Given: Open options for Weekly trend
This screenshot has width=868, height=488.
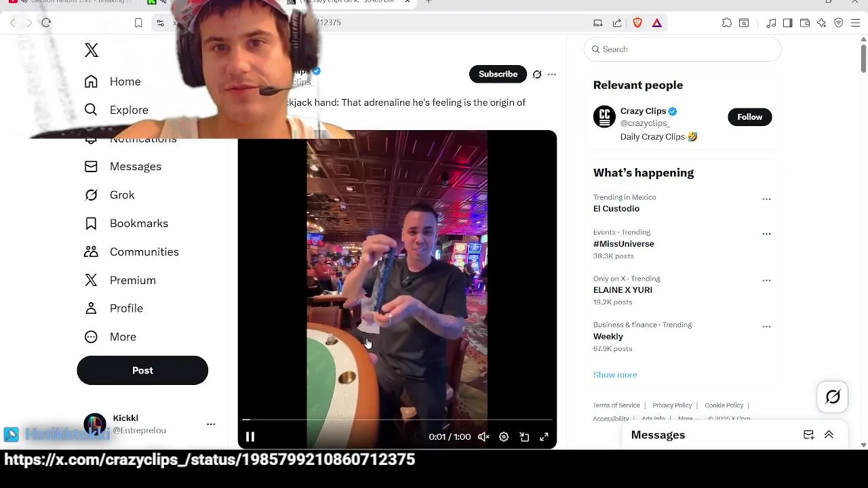Looking at the screenshot, I should (766, 327).
